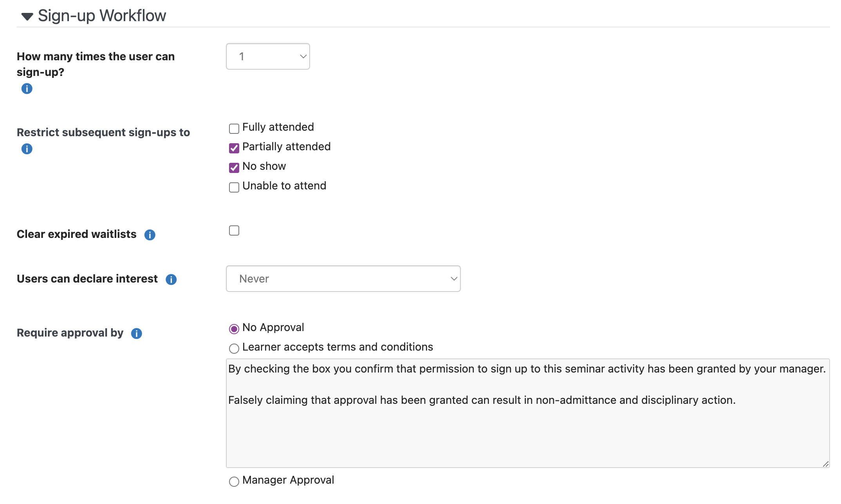
Task: Click the Partially attended label
Action: point(287,147)
